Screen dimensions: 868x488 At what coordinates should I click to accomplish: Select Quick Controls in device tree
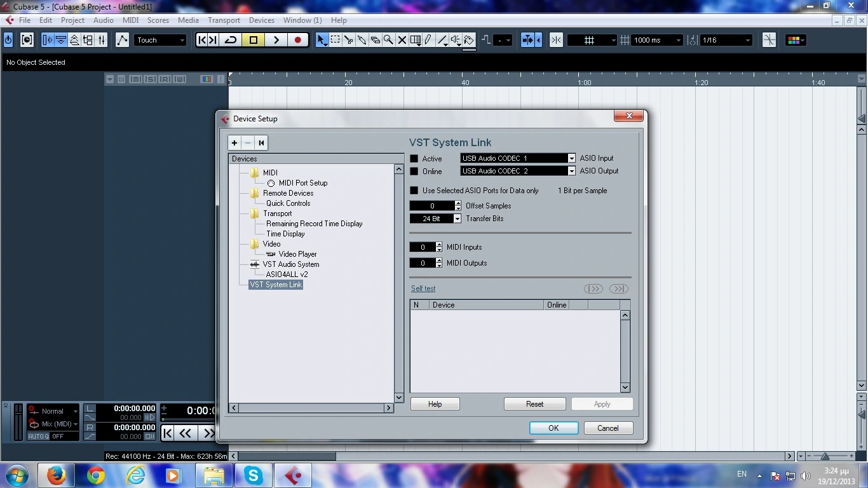click(x=288, y=203)
